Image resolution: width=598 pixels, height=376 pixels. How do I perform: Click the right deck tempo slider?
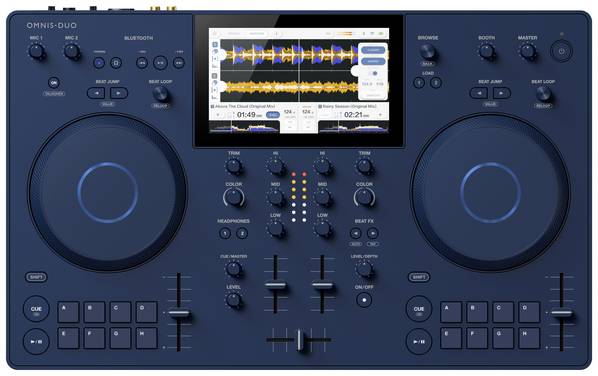(561, 313)
